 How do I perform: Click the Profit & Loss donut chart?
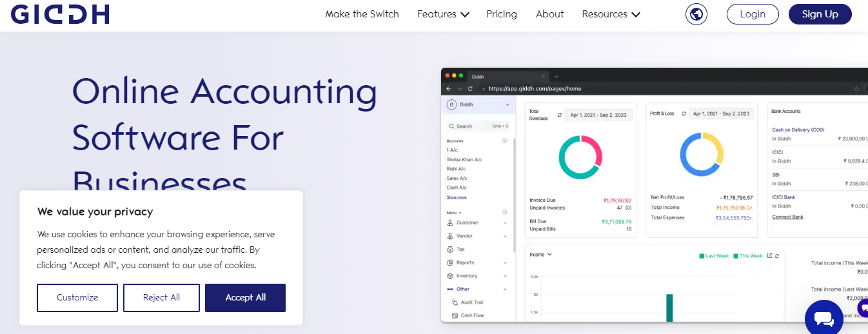(x=702, y=155)
